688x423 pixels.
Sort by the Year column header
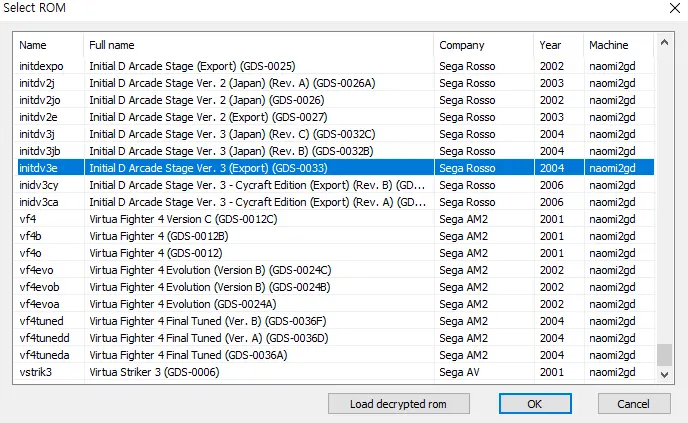pos(559,45)
